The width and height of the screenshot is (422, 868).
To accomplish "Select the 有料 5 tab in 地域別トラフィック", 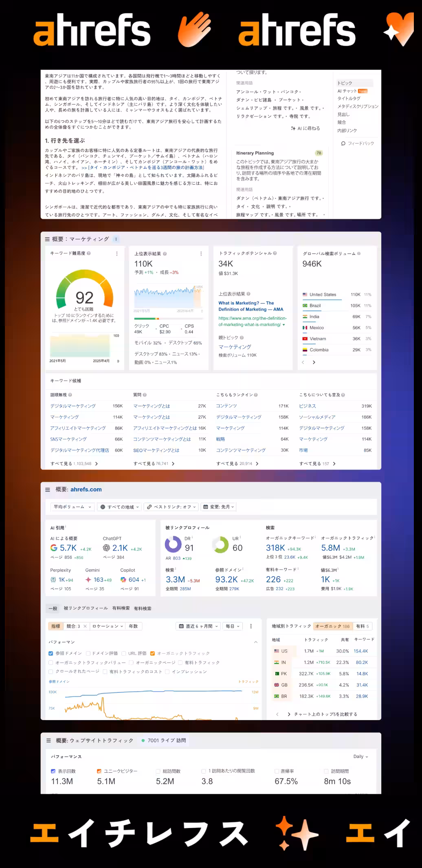I will click(362, 626).
